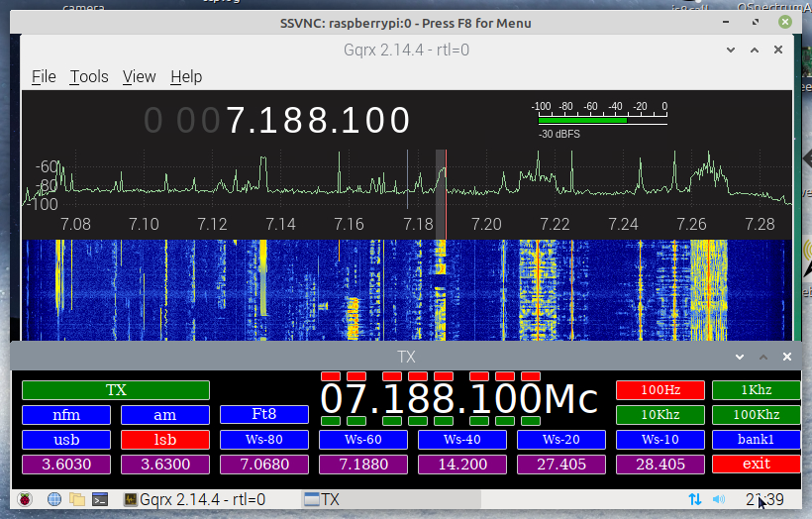812x519 pixels.
Task: Select nfm demodulation mode
Action: click(x=66, y=415)
